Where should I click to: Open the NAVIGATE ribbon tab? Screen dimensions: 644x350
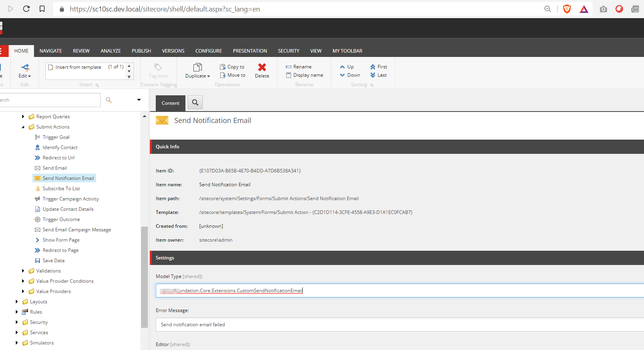tap(51, 51)
